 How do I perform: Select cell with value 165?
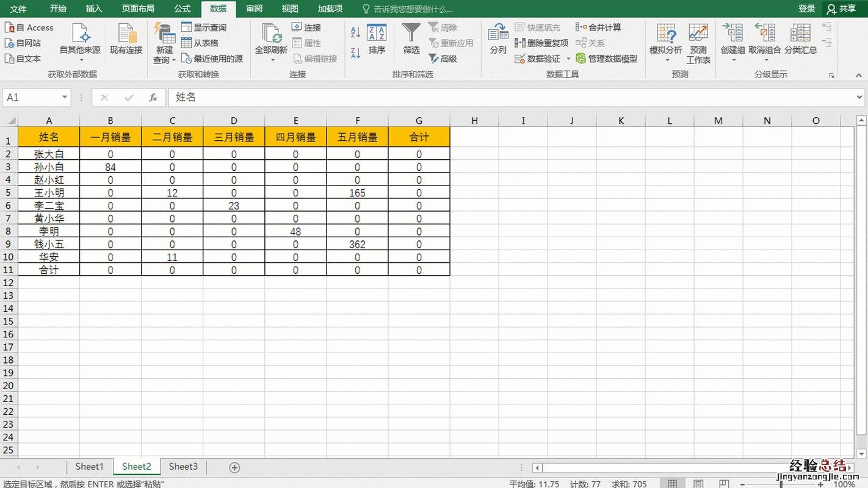[x=357, y=193]
